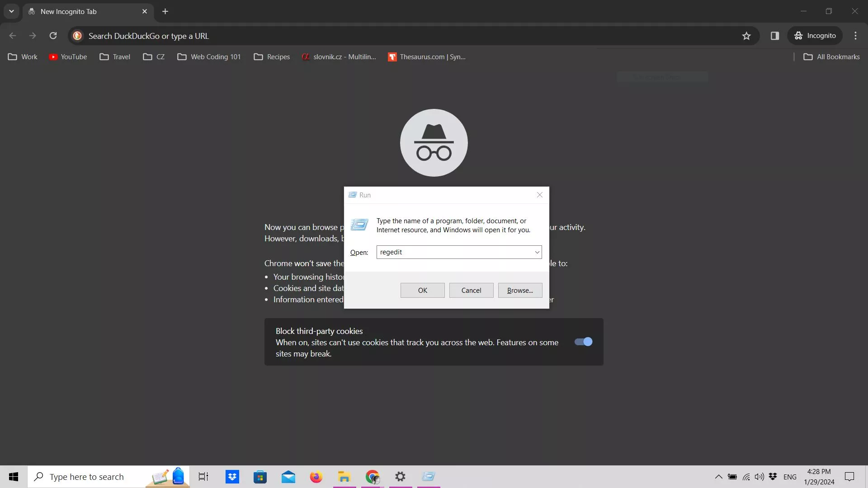Click the bookmark star icon

tap(746, 36)
